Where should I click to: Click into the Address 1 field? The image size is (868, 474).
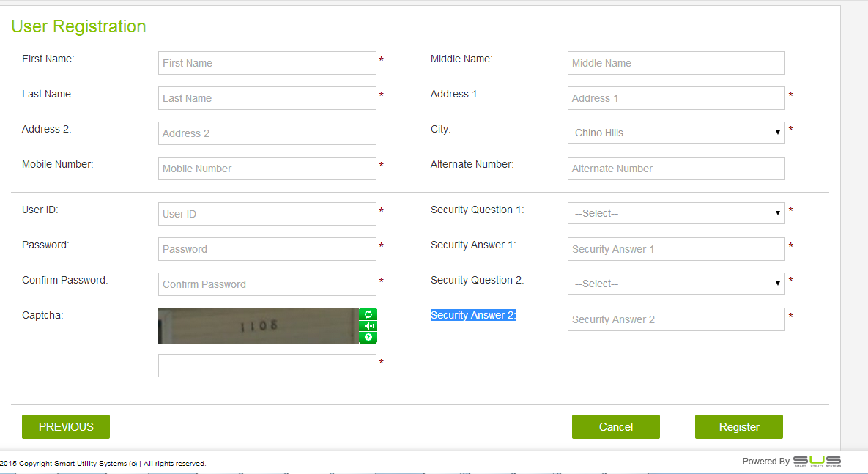[x=675, y=98]
